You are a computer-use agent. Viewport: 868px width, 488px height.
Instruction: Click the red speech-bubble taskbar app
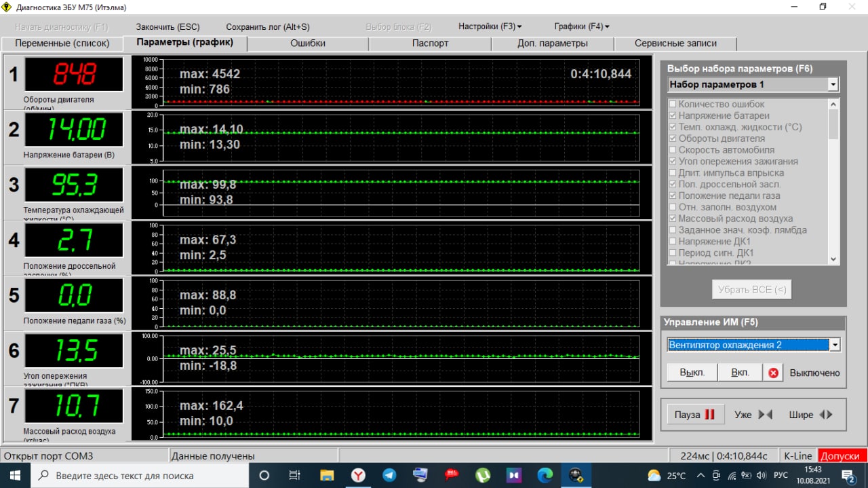(x=452, y=475)
